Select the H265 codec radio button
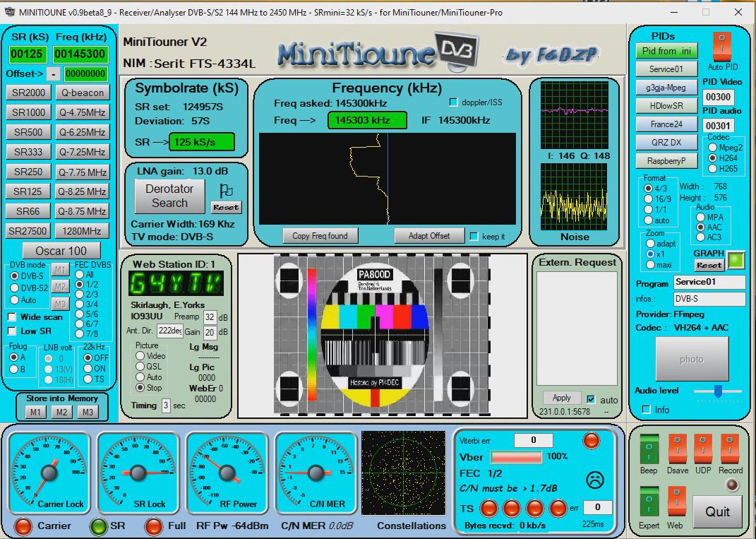The width and height of the screenshot is (756, 539). [713, 168]
